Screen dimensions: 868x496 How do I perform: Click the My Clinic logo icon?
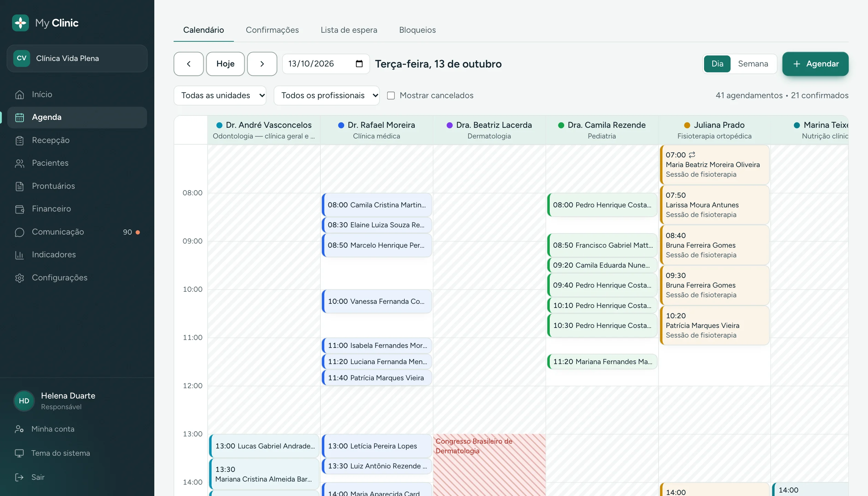[x=20, y=23]
